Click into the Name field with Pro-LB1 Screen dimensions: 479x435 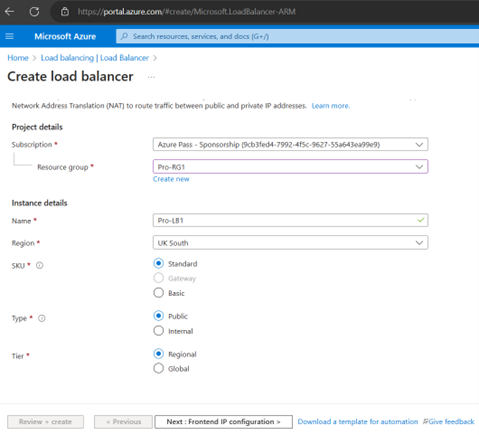(290, 220)
